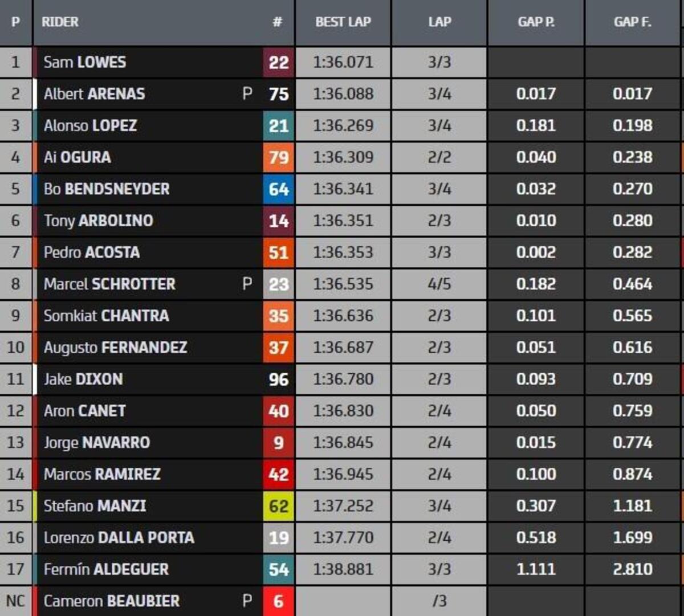
Task: Sort by the GAP F. column header
Action: pos(632,22)
